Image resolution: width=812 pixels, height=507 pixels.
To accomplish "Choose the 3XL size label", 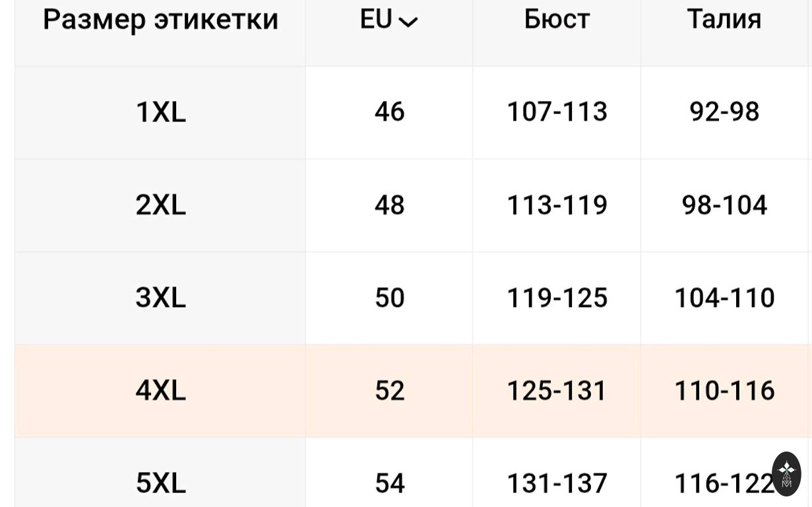I will coord(160,298).
